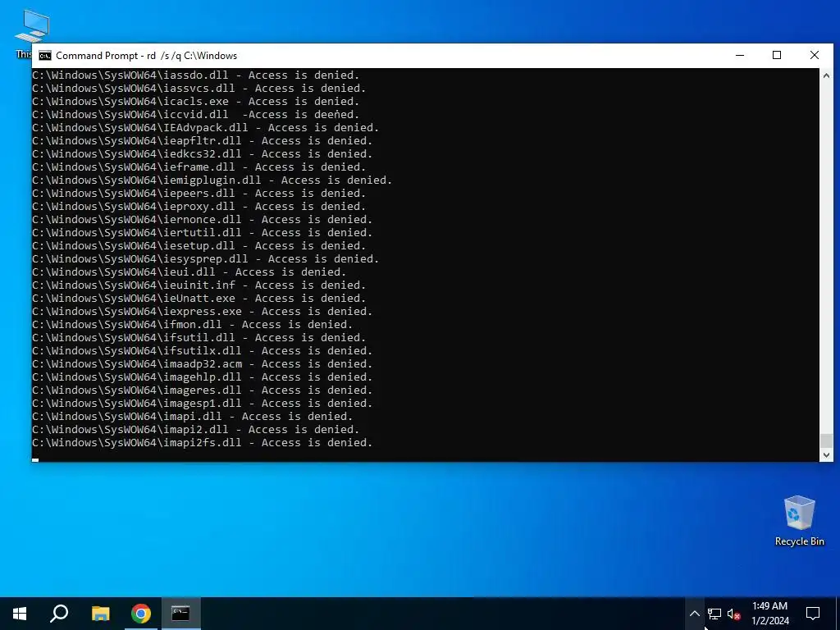
Task: Click the iassdo.dll access denied line
Action: [195, 75]
